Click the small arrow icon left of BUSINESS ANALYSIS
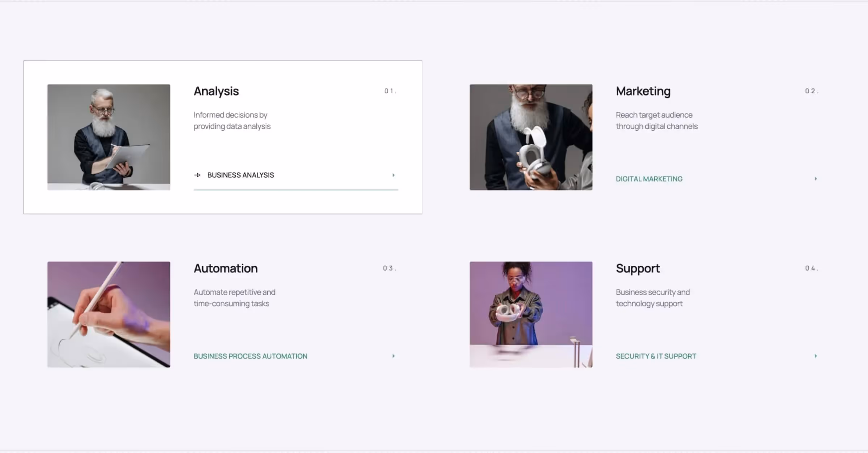868x453 pixels. 197,175
